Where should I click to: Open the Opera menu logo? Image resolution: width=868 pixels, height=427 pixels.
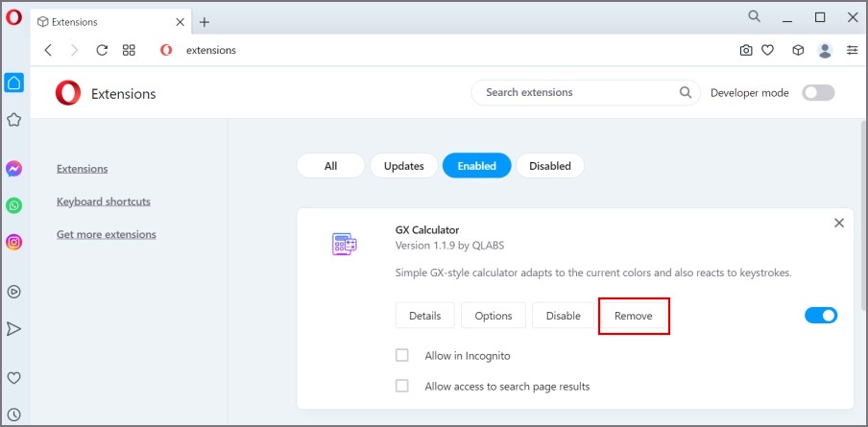click(13, 17)
